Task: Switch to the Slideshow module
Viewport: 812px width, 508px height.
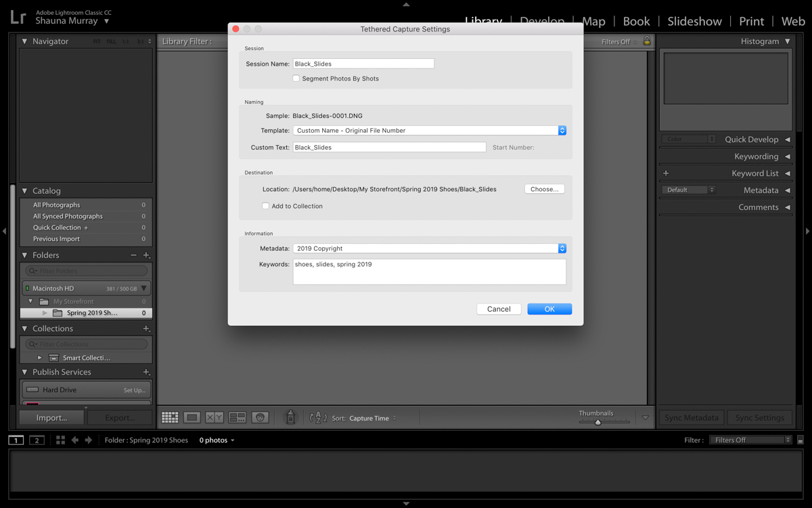Action: tap(694, 21)
